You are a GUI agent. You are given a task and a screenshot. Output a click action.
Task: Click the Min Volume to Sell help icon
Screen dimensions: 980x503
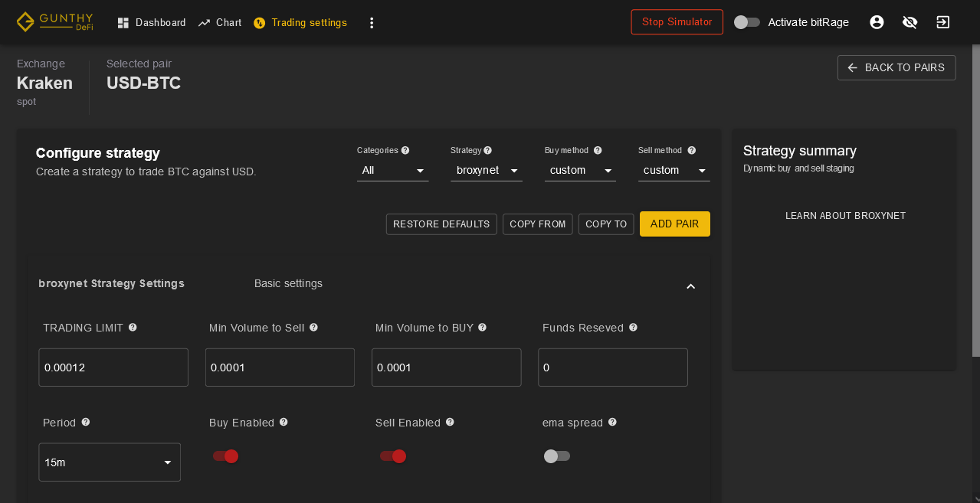click(x=313, y=327)
